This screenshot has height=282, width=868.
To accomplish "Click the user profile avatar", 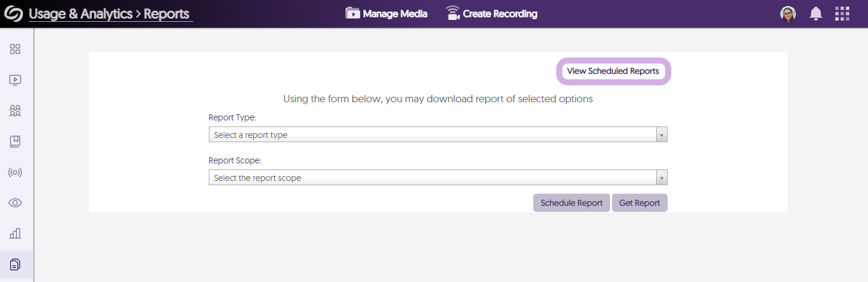I will (787, 14).
